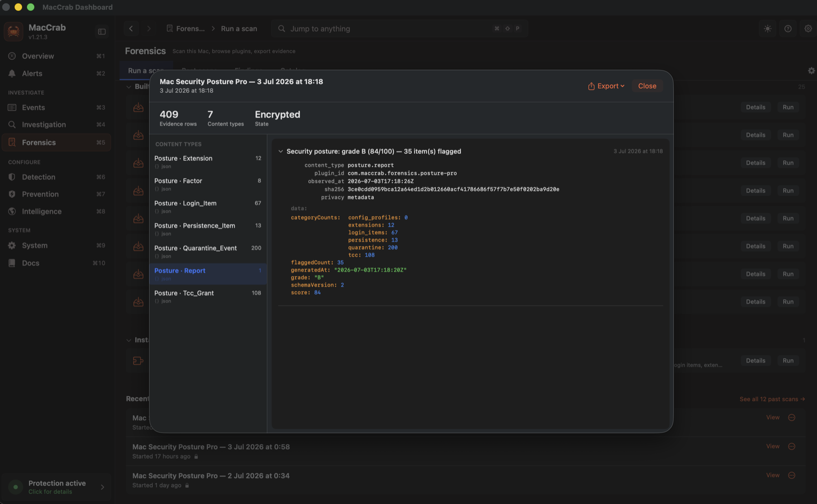The height and width of the screenshot is (504, 817).
Task: Open Docs book icon
Action: [x=12, y=263]
